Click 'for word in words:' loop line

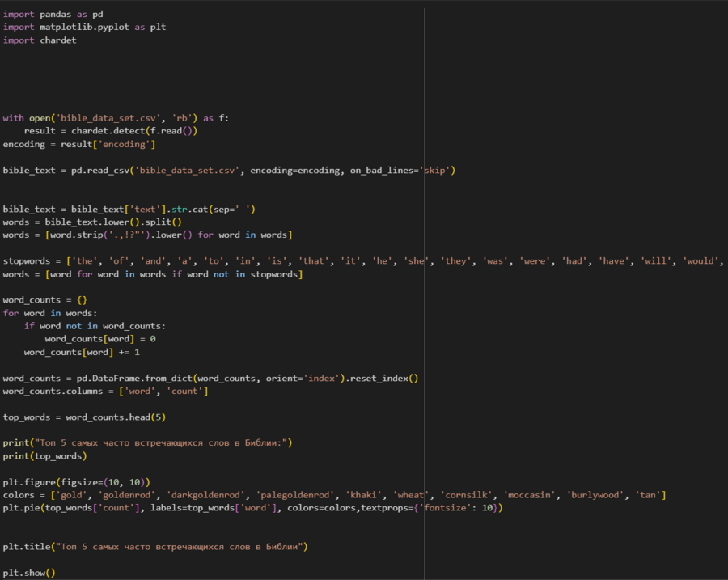[50, 313]
